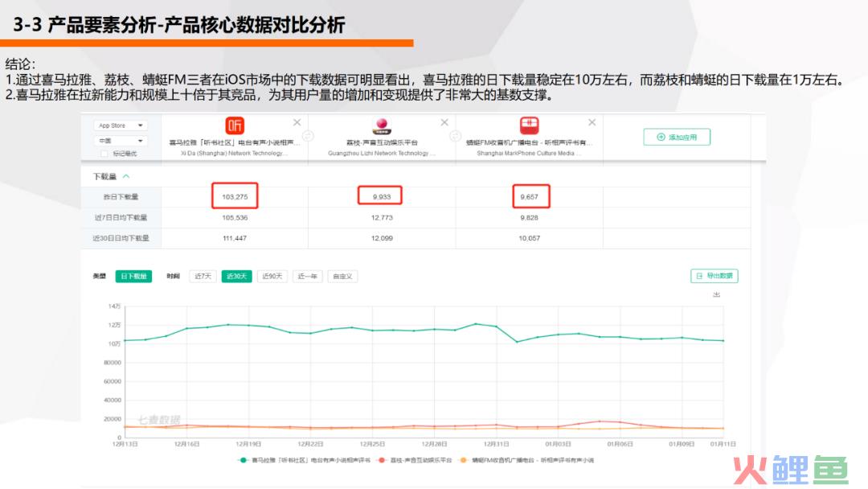868x489 pixels.
Task: Click the 近7日日均下载量 row label
Action: (x=121, y=218)
